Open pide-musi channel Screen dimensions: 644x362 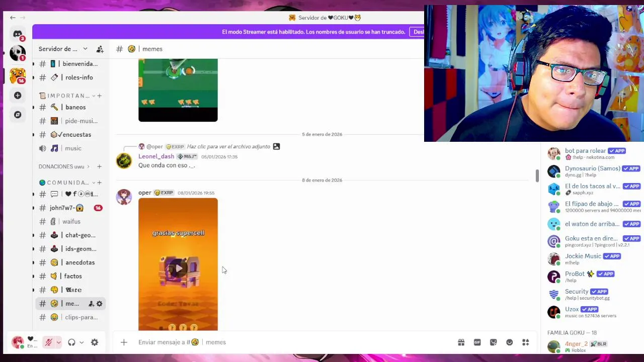(70, 121)
